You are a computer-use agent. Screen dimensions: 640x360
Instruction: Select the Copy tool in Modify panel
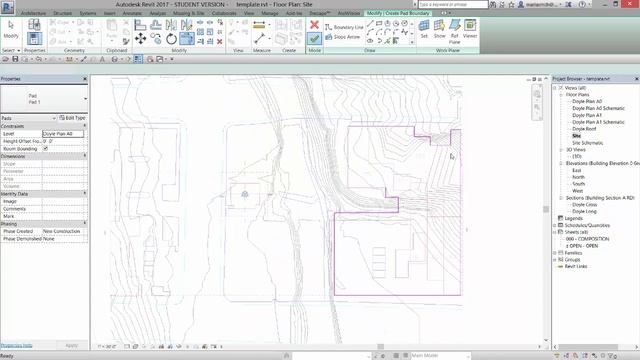click(x=156, y=39)
